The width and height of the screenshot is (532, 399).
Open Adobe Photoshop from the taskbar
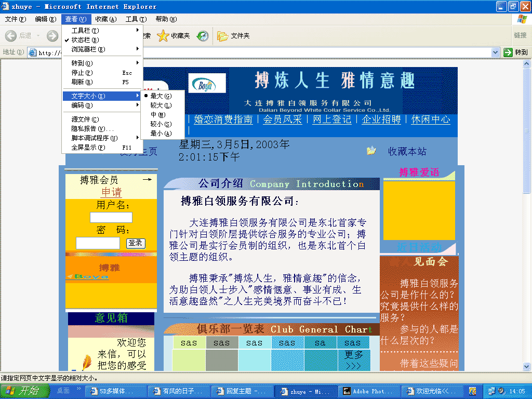click(x=371, y=391)
